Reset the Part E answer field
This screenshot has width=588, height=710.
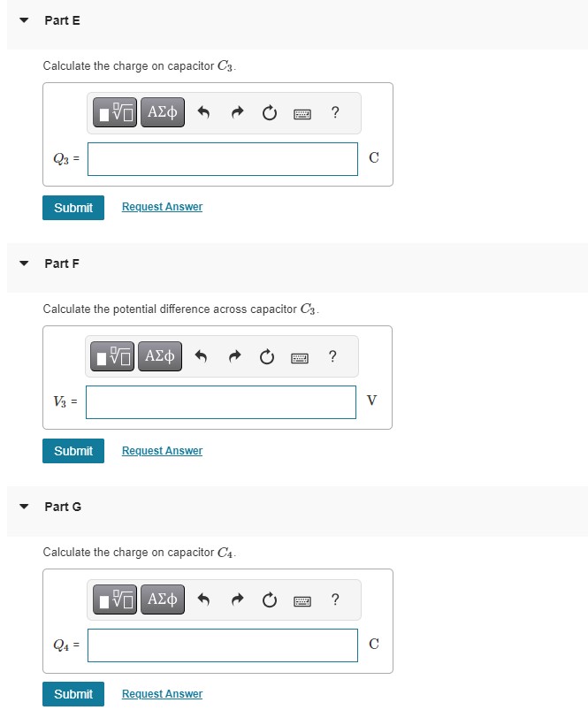pos(270,113)
